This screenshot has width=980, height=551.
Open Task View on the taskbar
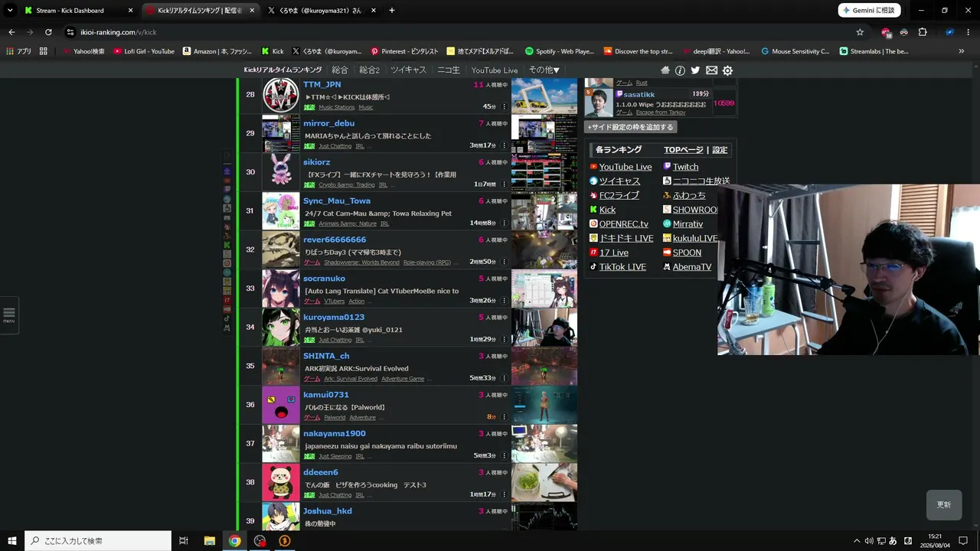click(x=184, y=540)
